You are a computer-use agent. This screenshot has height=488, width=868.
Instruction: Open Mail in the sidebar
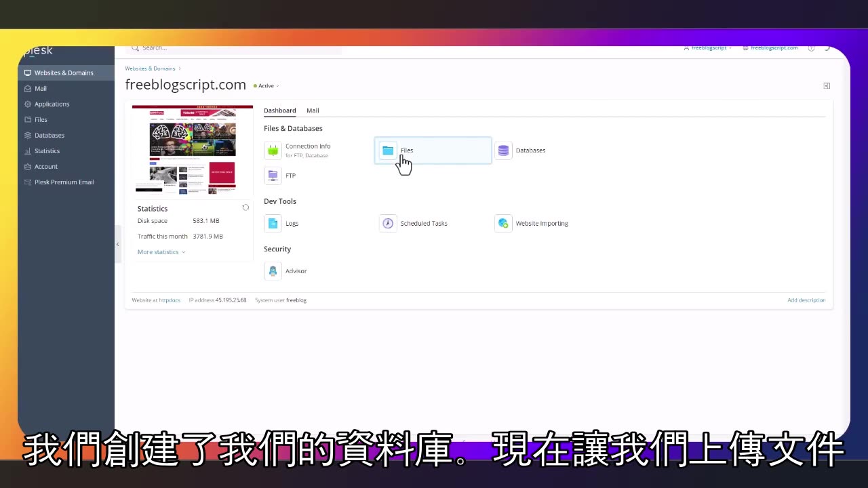tap(66, 88)
